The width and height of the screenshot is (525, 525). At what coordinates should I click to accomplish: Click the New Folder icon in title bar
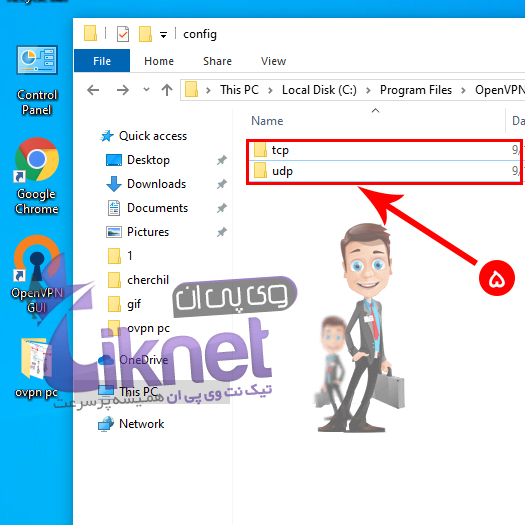tap(145, 34)
